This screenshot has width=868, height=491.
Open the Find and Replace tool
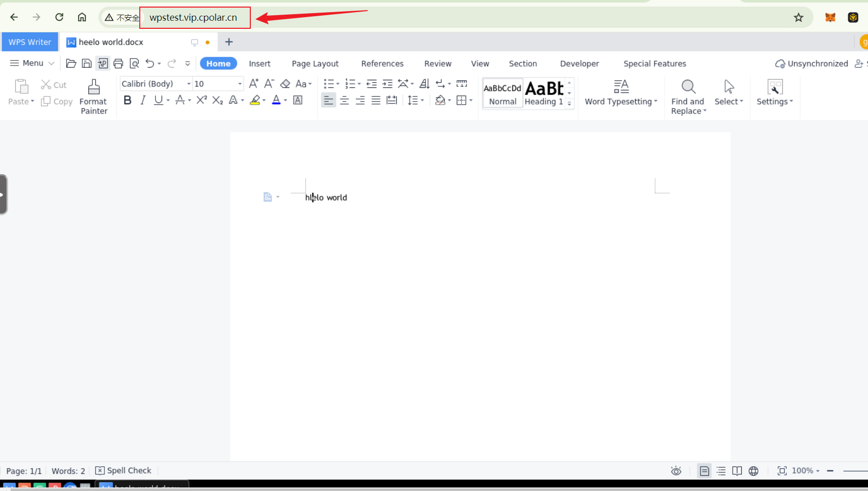coord(688,96)
